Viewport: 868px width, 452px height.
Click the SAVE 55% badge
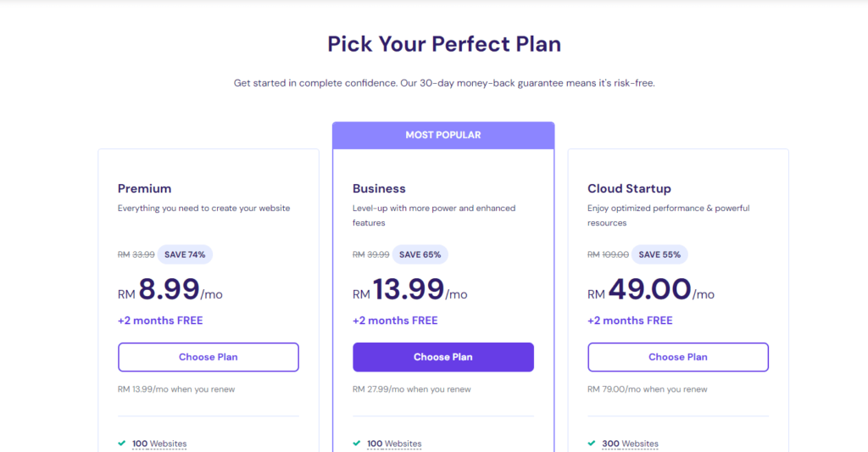click(x=659, y=254)
